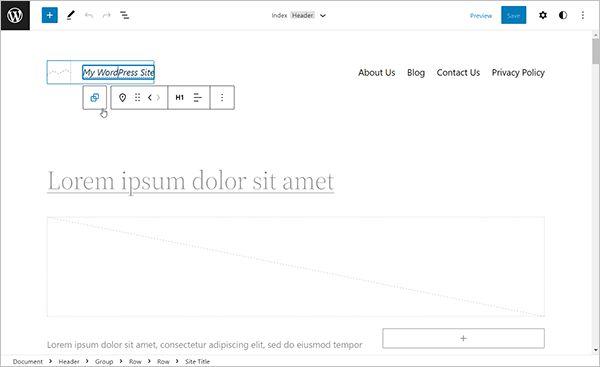Grab the block drag handle icon
Image resolution: width=600 pixels, height=367 pixels.
137,98
